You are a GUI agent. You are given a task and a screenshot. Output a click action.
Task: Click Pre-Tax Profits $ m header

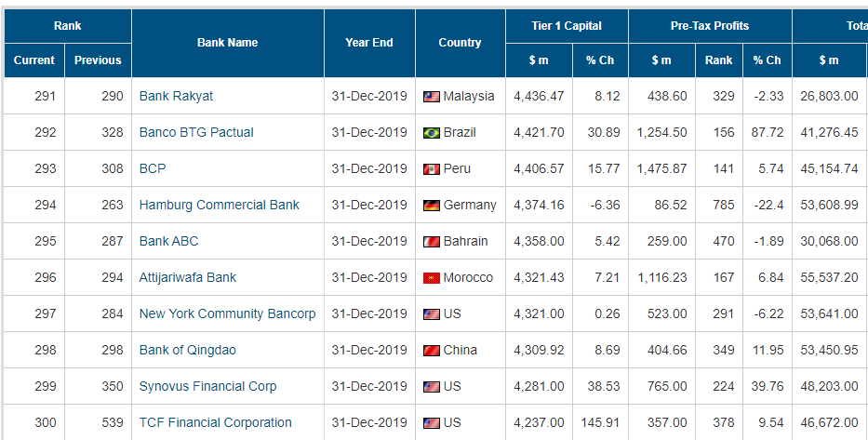[661, 60]
